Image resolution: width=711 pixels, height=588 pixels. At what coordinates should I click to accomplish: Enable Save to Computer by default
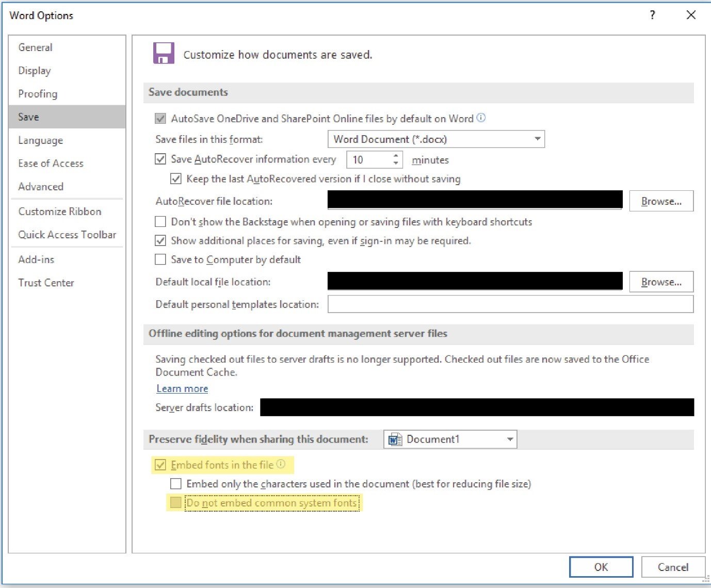160,259
